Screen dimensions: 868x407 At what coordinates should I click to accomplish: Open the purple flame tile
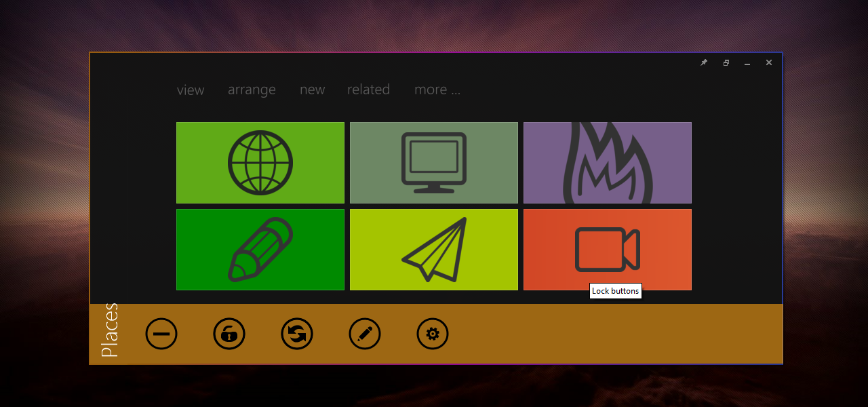pos(608,163)
